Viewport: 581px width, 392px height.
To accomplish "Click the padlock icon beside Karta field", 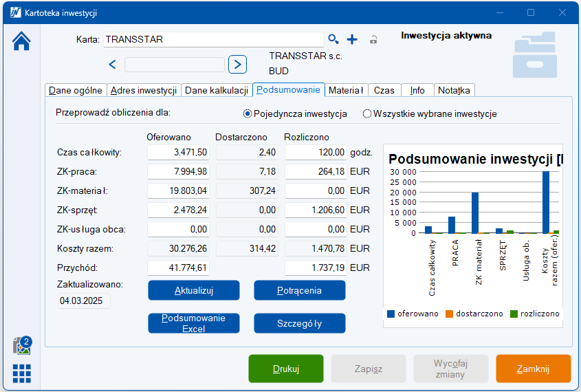I will point(373,40).
